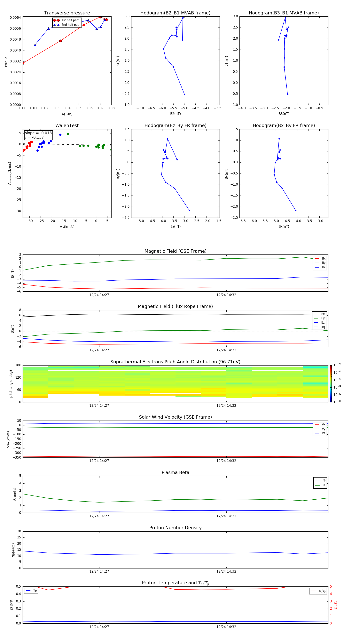Click the Suprathermal Electrons Pitch Angle Distribution title

(x=175, y=362)
